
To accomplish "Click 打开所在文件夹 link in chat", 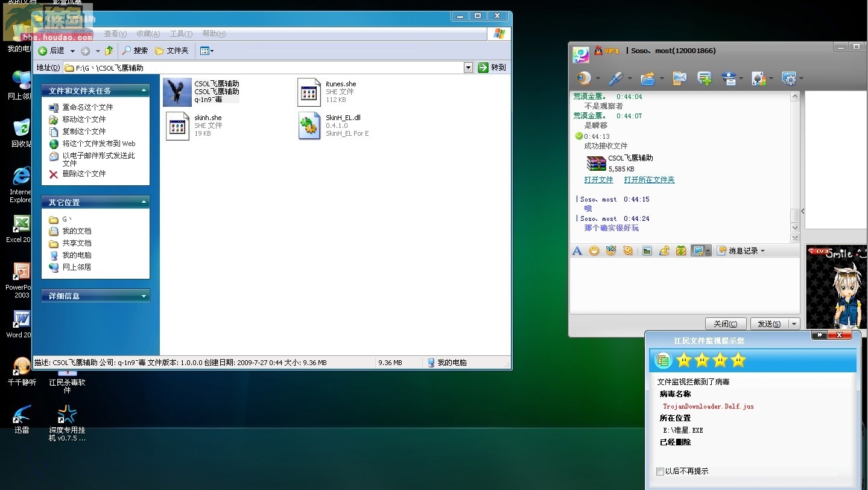I will point(649,180).
